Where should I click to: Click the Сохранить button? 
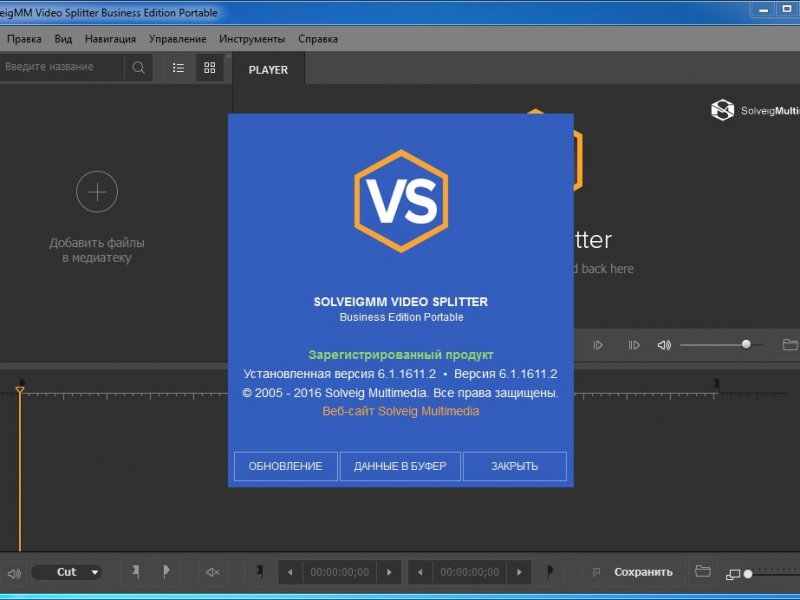click(x=643, y=572)
